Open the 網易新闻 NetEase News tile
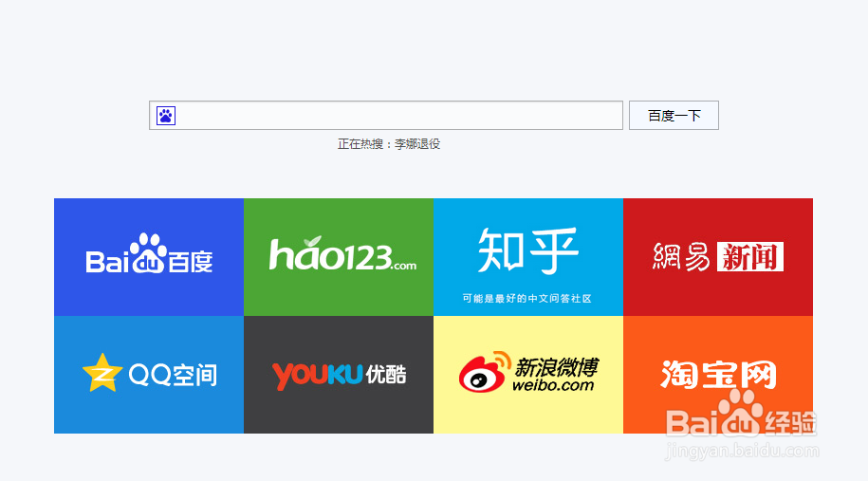This screenshot has height=481, width=868. pos(718,257)
